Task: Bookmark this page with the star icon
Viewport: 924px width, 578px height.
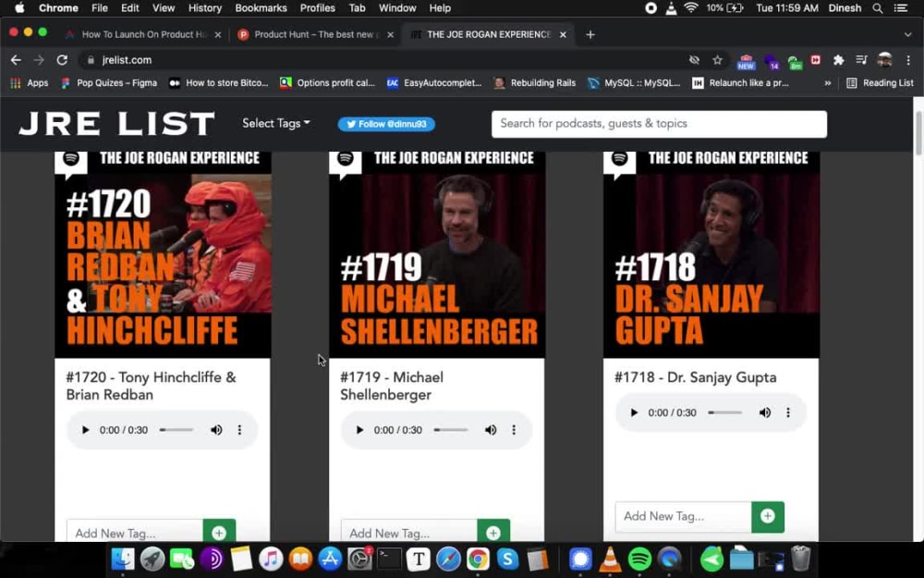Action: (x=717, y=60)
